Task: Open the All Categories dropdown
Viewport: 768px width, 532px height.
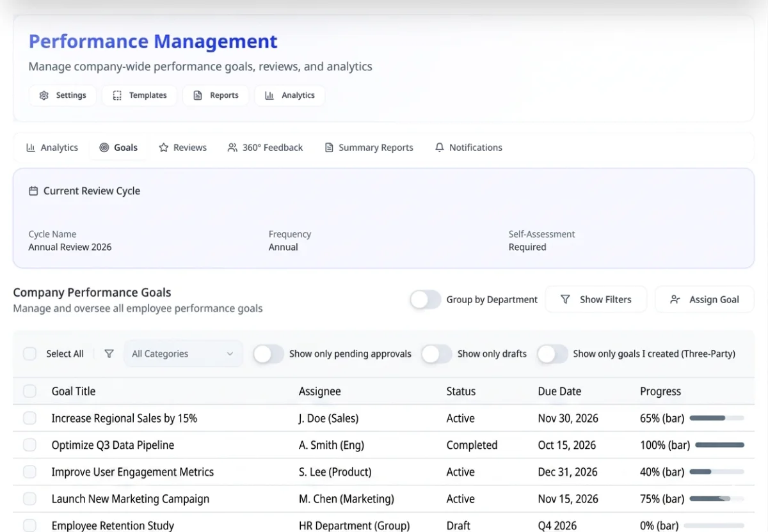Action: 184,354
